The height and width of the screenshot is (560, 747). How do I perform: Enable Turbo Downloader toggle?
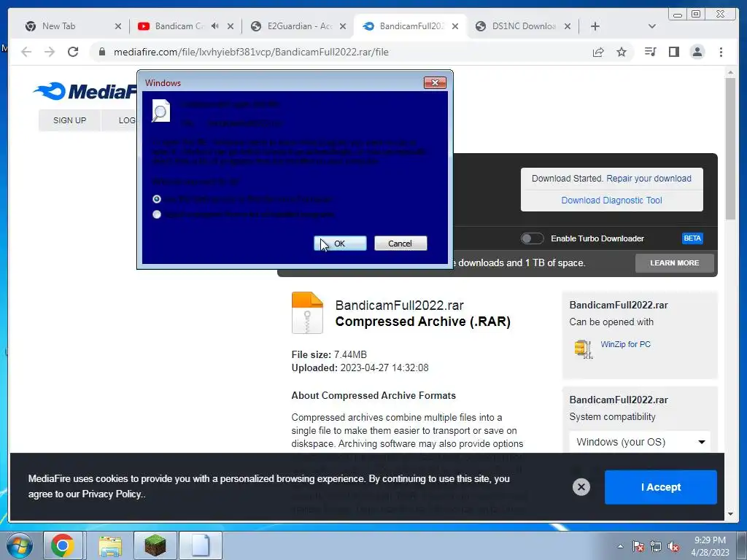pos(532,238)
